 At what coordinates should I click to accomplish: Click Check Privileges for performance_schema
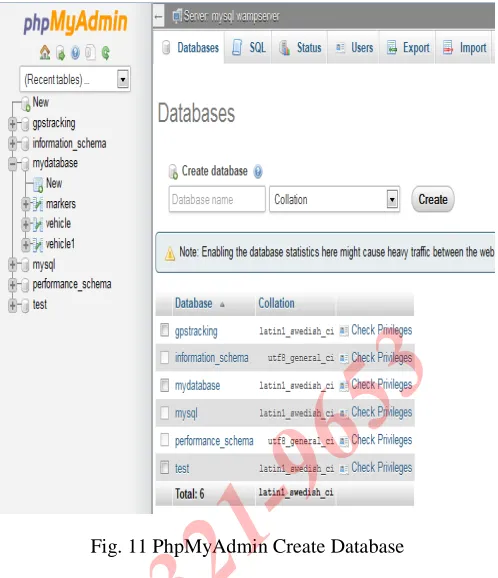coord(382,440)
